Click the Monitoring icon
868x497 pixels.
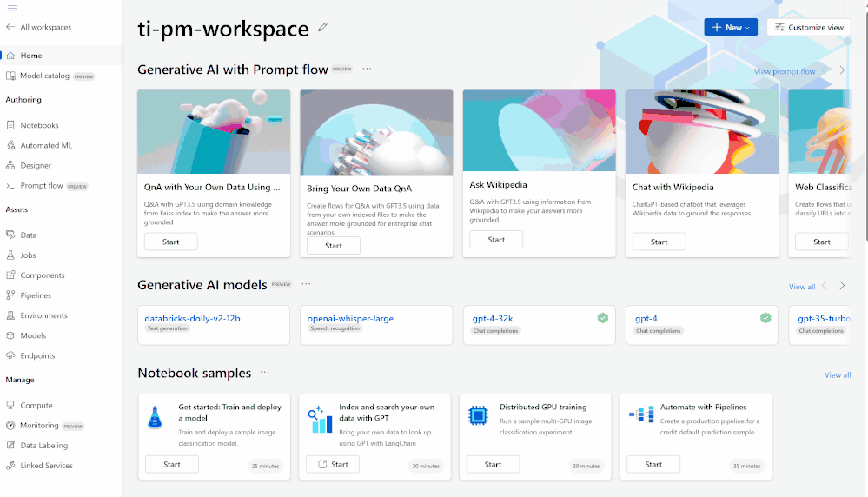pos(10,425)
